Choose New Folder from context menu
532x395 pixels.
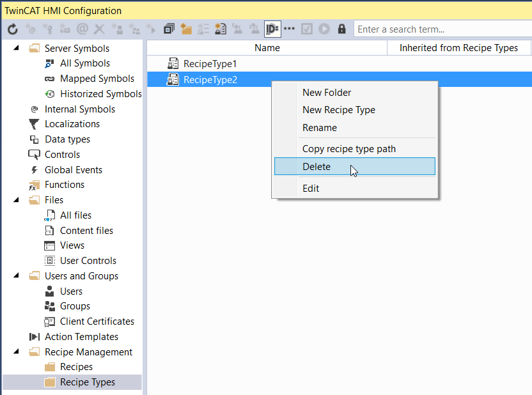click(x=327, y=93)
